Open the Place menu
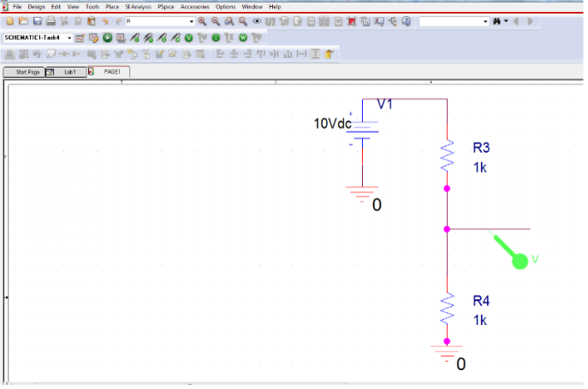Image resolution: width=588 pixels, height=389 pixels. point(112,6)
